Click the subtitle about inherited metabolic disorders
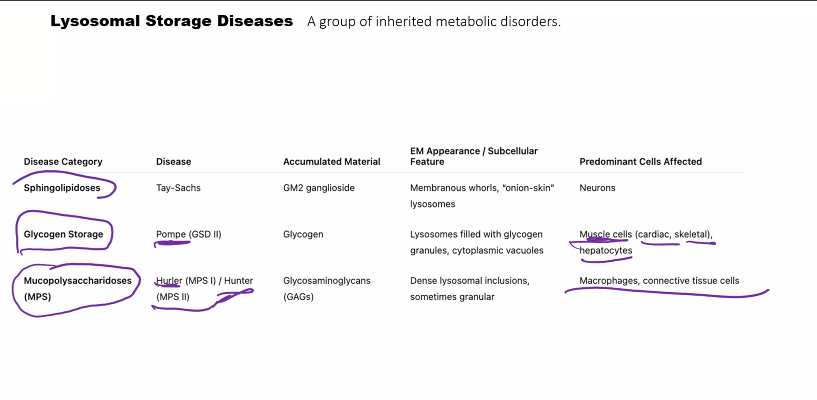 [x=433, y=22]
